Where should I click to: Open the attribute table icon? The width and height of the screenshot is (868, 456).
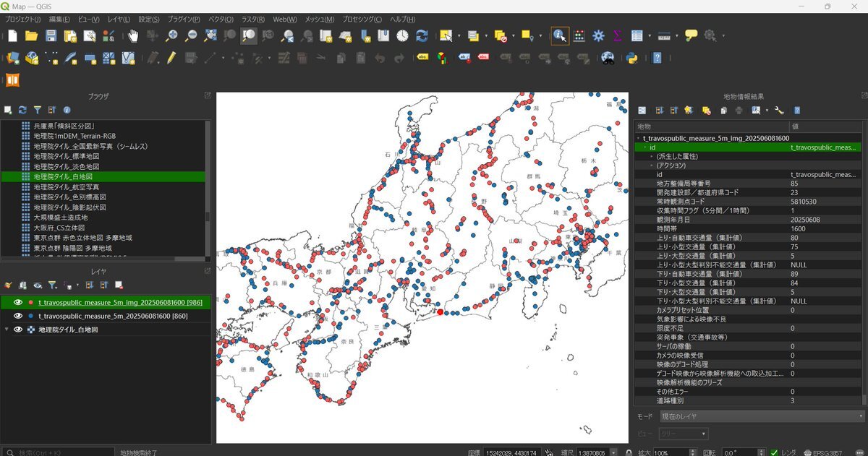click(x=637, y=35)
